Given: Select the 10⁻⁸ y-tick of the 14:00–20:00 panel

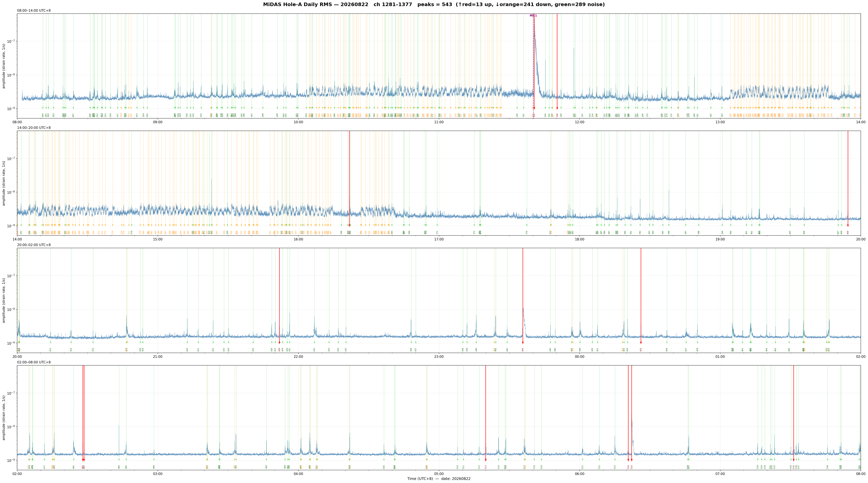Looking at the screenshot, I should point(11,192).
